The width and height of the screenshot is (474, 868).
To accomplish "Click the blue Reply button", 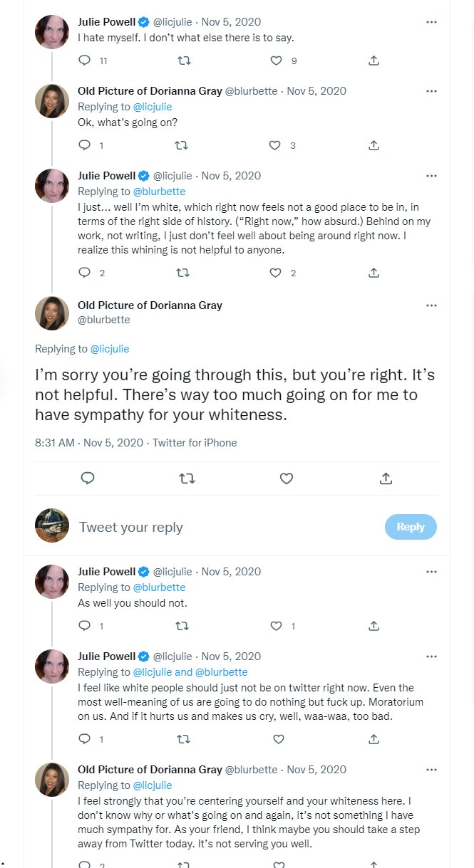I will point(411,527).
